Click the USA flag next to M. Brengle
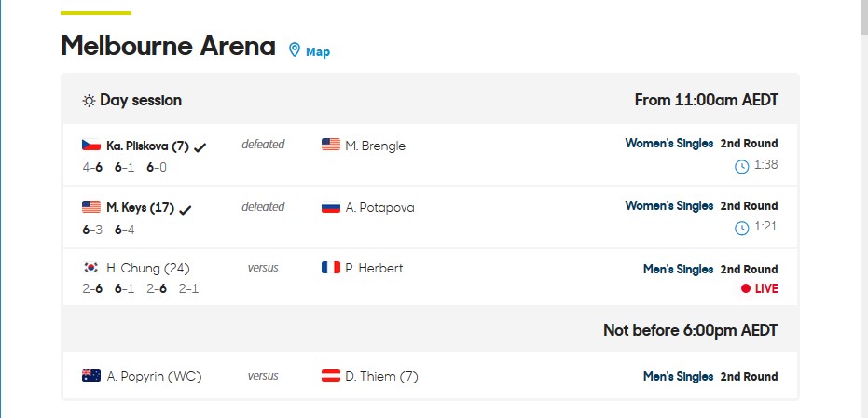868x418 pixels. (331, 145)
